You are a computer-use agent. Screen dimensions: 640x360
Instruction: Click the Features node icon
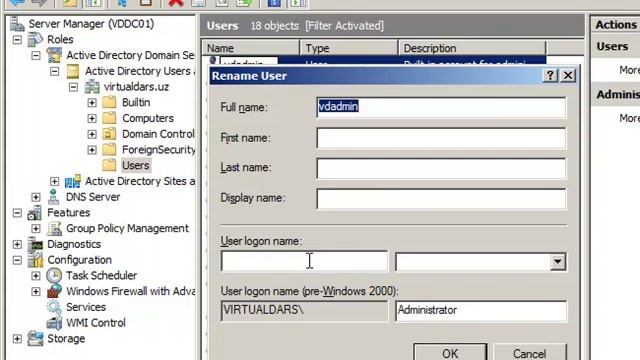pyautogui.click(x=35, y=213)
